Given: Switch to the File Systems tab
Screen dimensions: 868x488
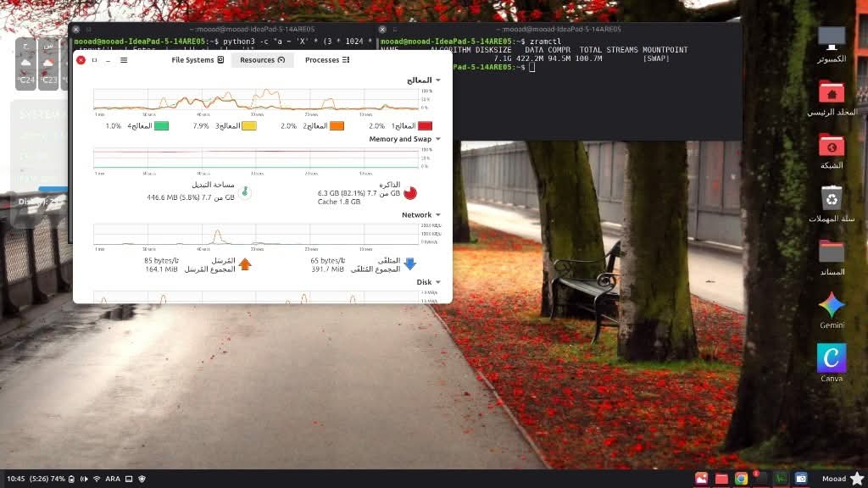Looking at the screenshot, I should [x=198, y=60].
